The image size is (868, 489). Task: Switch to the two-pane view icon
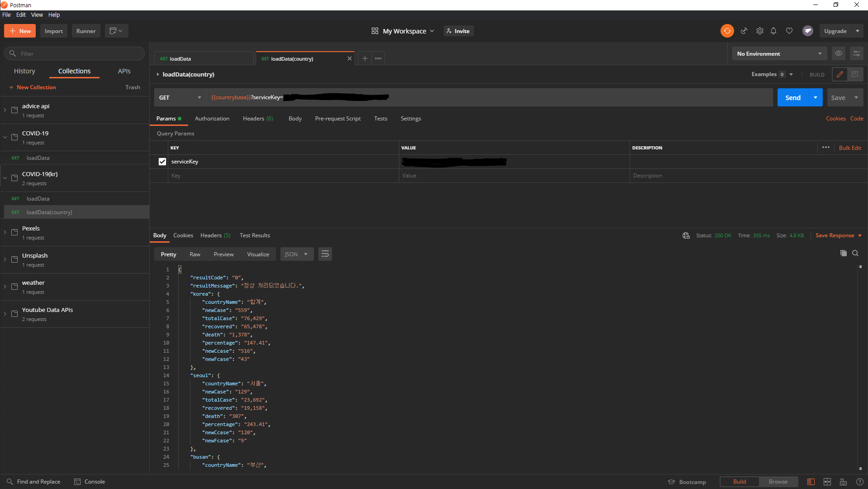827,482
